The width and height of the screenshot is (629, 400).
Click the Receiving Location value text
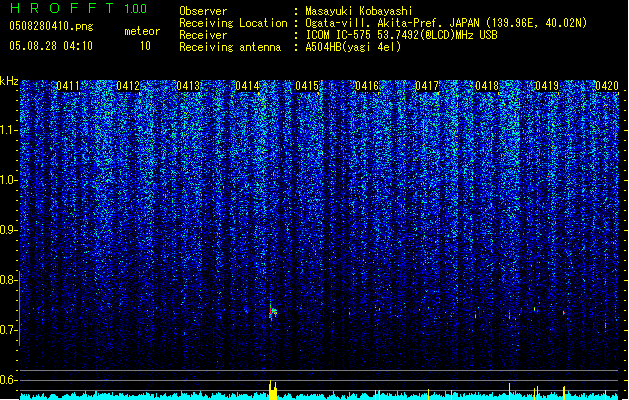click(446, 23)
